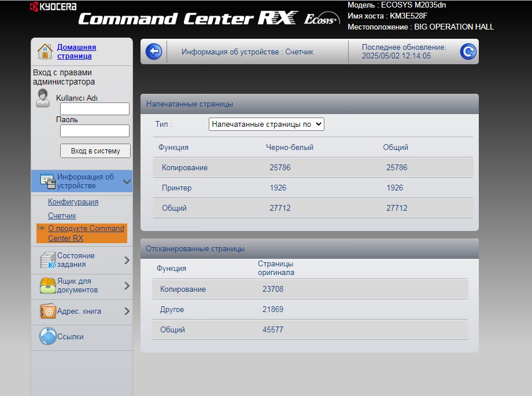Open the Ящик для документов menu item
532x396 pixels.
click(x=77, y=285)
